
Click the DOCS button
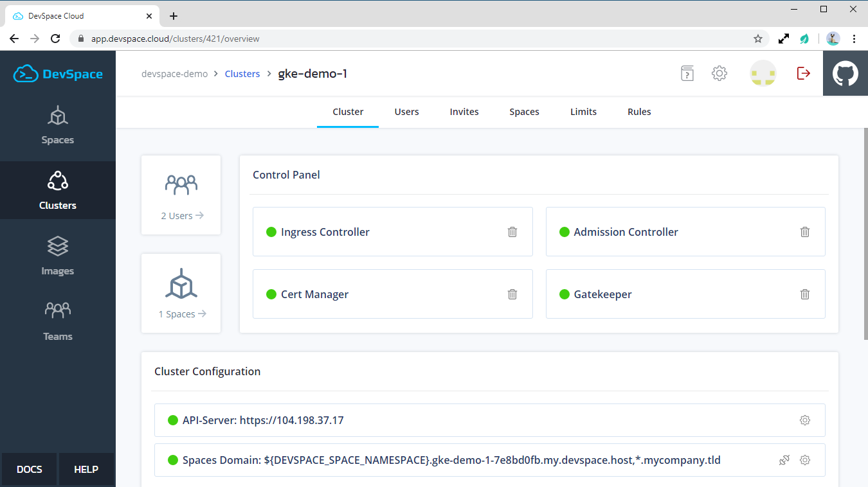[29, 469]
